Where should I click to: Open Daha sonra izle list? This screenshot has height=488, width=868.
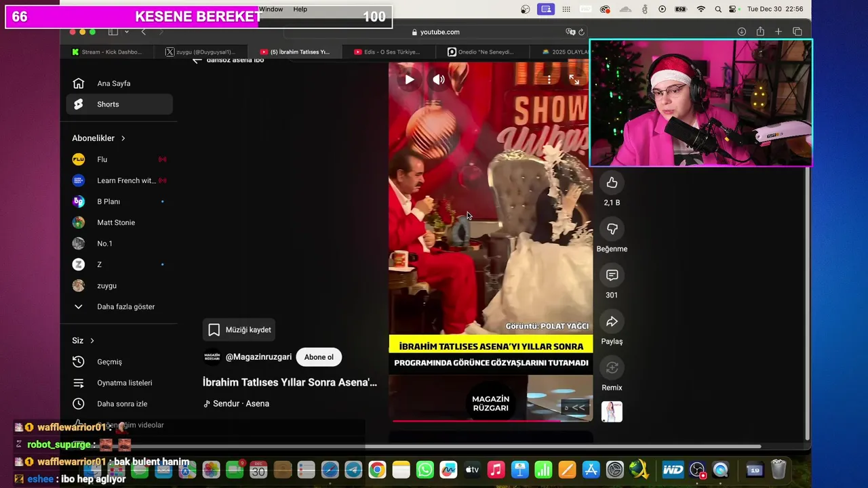click(119, 404)
